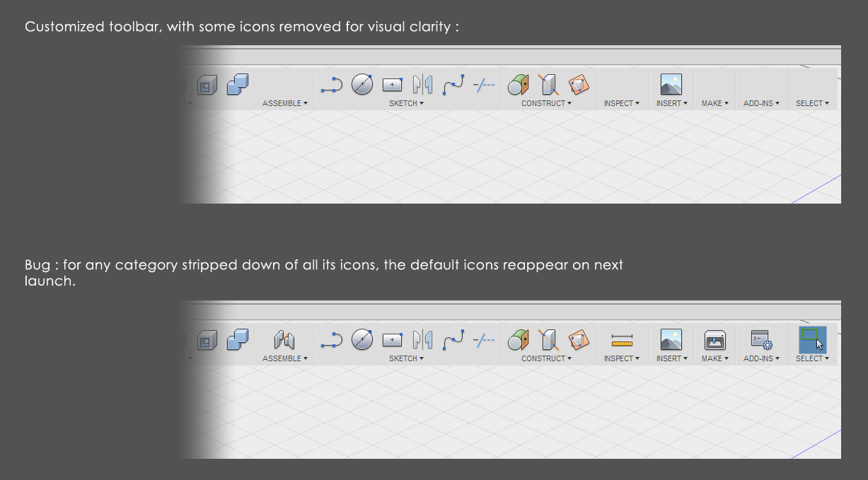This screenshot has width=868, height=480.
Task: Open Scripts and Add-Ins tool icon
Action: [762, 340]
